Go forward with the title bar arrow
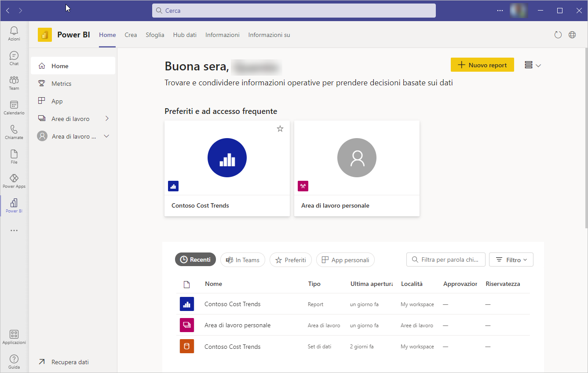The width and height of the screenshot is (588, 373). [x=21, y=10]
